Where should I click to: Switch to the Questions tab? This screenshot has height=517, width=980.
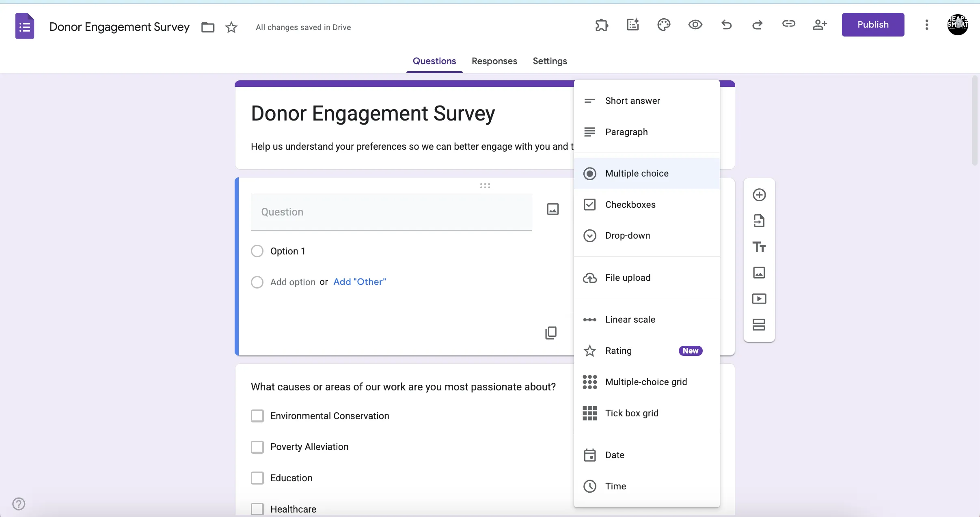pos(434,61)
